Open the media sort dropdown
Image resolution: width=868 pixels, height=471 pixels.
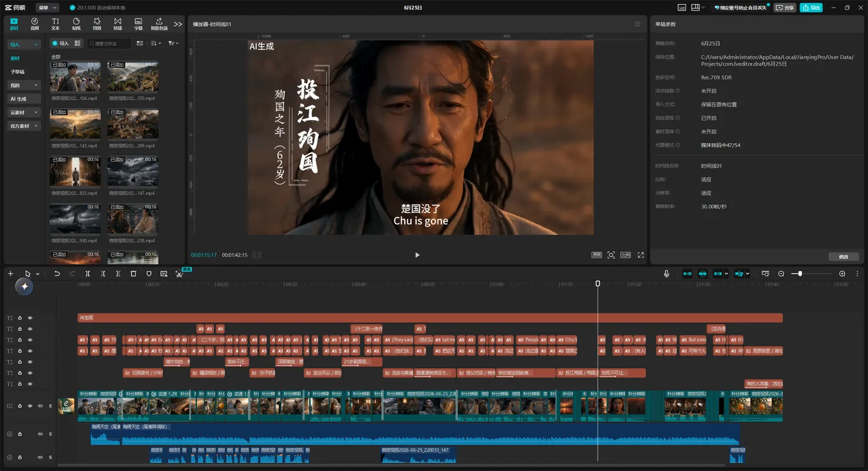(156, 43)
